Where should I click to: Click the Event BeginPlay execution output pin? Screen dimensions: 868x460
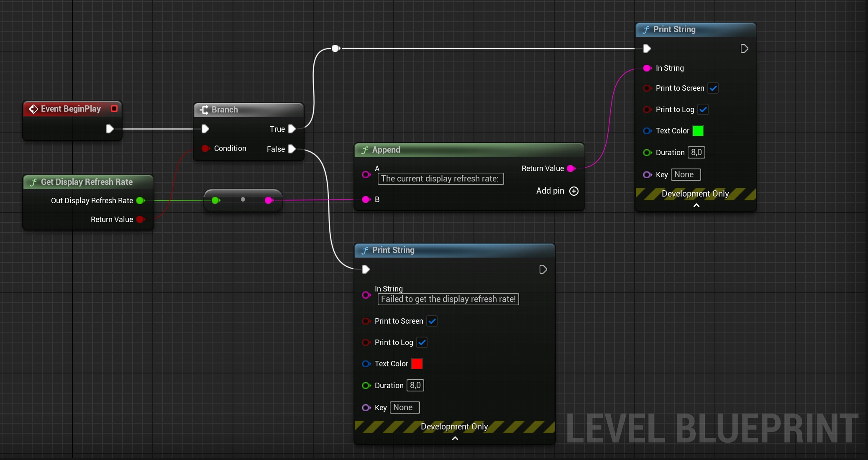coord(110,129)
